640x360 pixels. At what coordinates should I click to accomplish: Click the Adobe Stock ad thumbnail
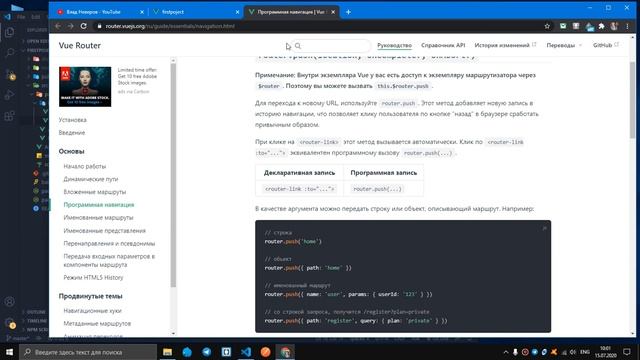click(x=85, y=87)
